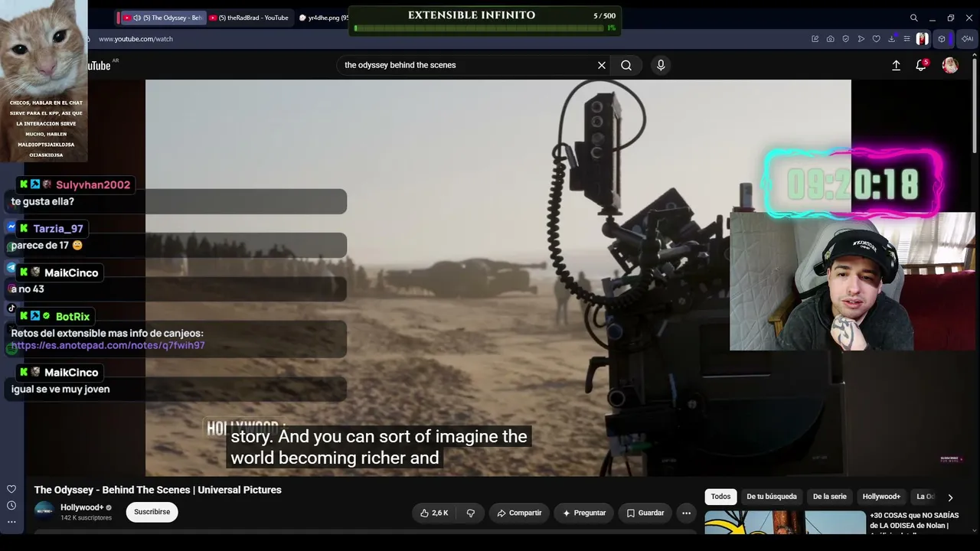Viewport: 980px width, 551px height.
Task: Open the suggested La Odisea de Nolan thumbnail
Action: tap(785, 523)
